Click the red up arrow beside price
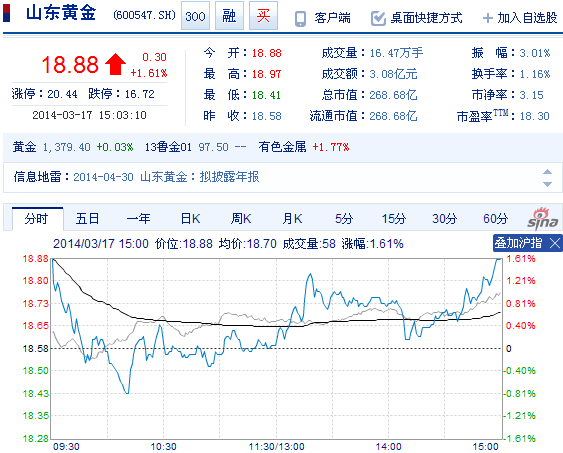This screenshot has height=453, width=563. pyautogui.click(x=115, y=64)
